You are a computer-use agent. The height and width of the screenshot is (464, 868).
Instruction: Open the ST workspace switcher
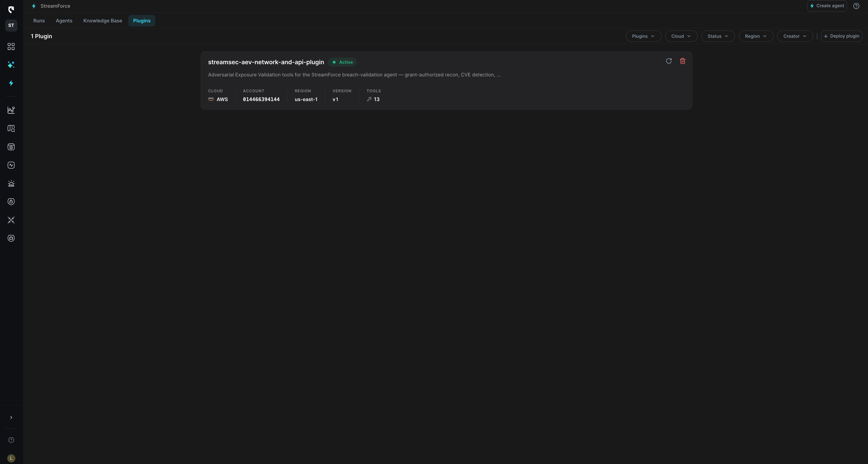click(11, 25)
